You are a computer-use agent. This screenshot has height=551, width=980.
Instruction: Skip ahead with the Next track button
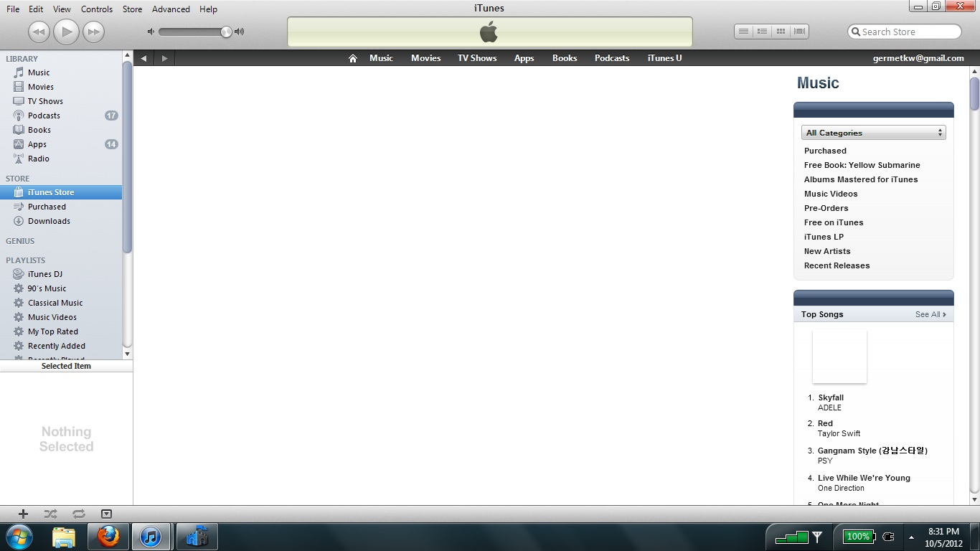click(93, 32)
